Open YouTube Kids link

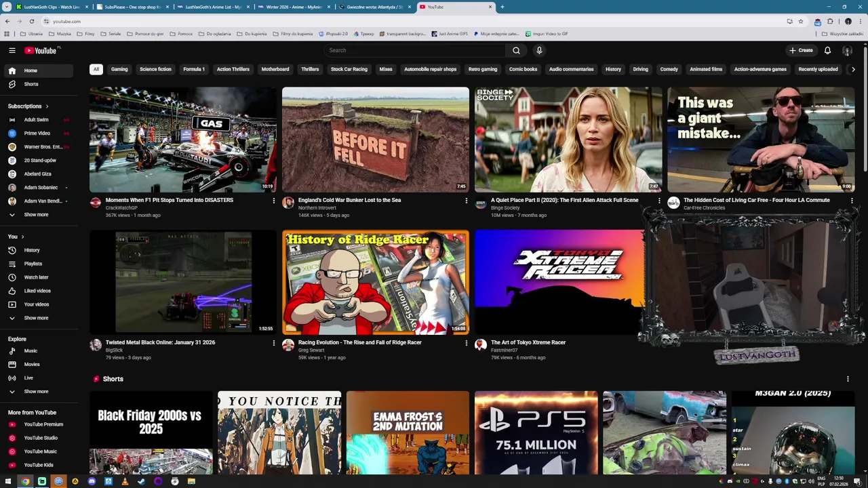click(39, 465)
